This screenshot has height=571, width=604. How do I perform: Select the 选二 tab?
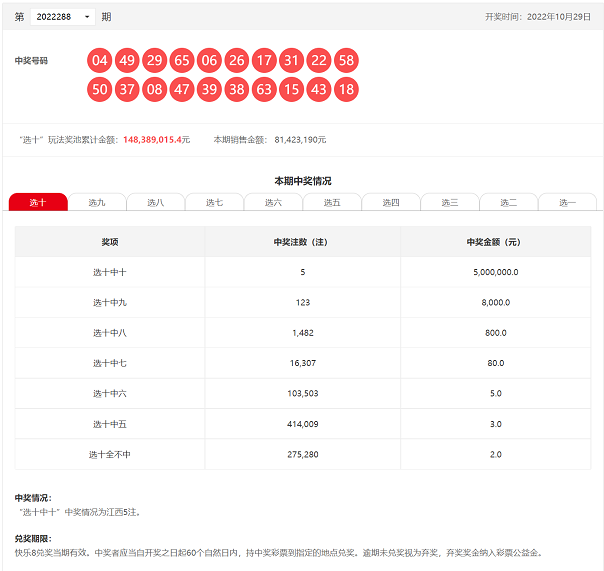coord(509,202)
